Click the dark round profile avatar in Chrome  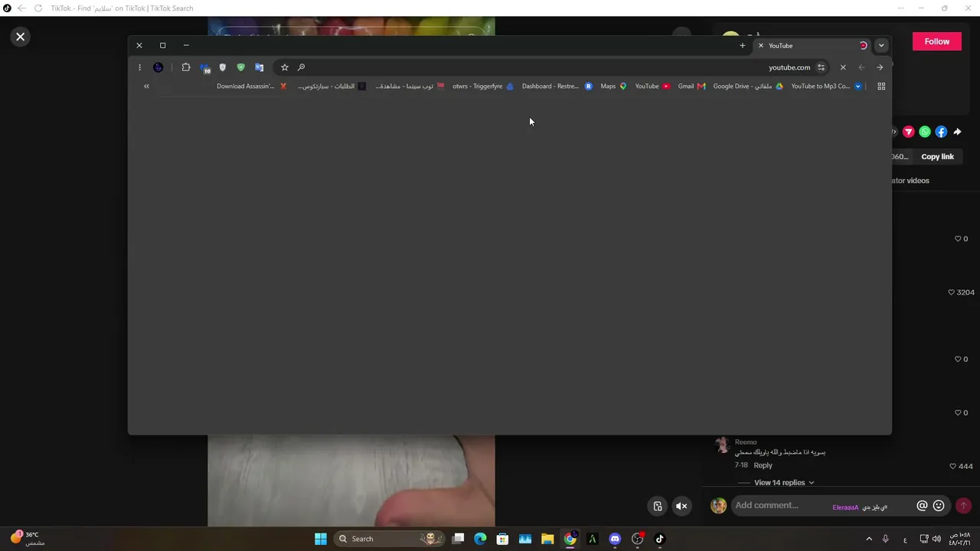point(158,67)
